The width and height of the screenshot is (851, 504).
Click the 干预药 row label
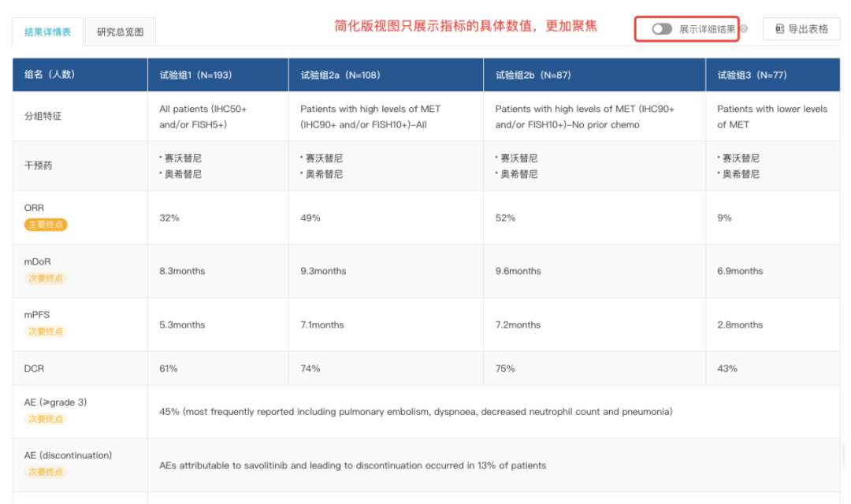click(x=38, y=165)
